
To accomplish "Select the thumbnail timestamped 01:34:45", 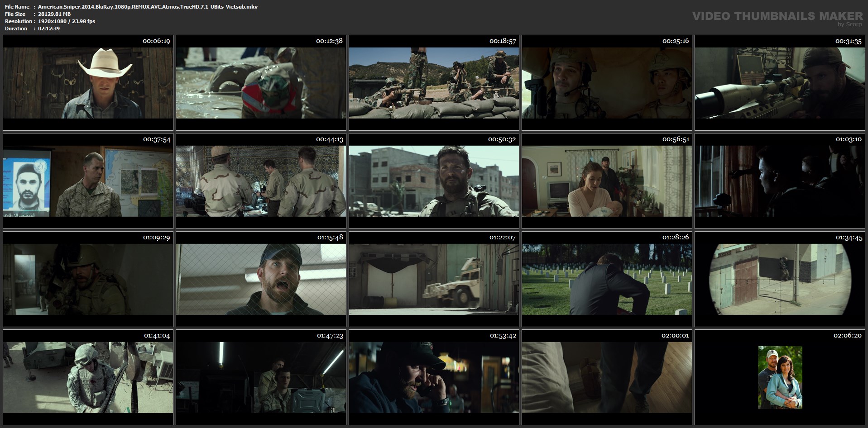I will (780, 279).
